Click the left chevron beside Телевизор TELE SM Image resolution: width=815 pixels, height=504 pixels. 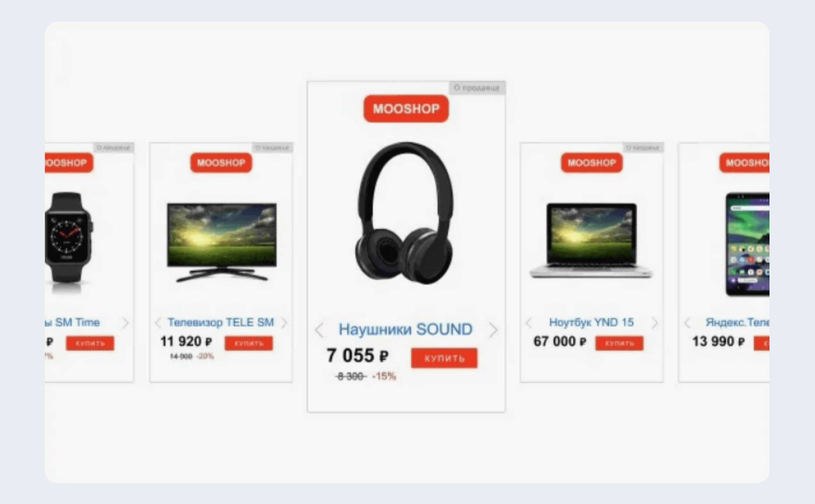pyautogui.click(x=158, y=323)
